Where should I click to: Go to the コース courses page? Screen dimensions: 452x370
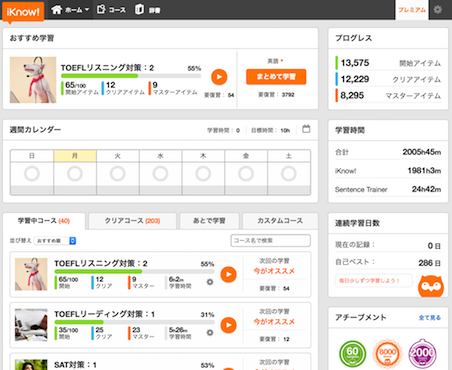pos(111,10)
